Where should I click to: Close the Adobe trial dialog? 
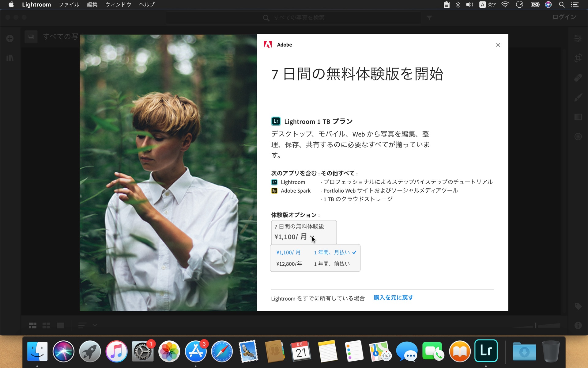(498, 45)
